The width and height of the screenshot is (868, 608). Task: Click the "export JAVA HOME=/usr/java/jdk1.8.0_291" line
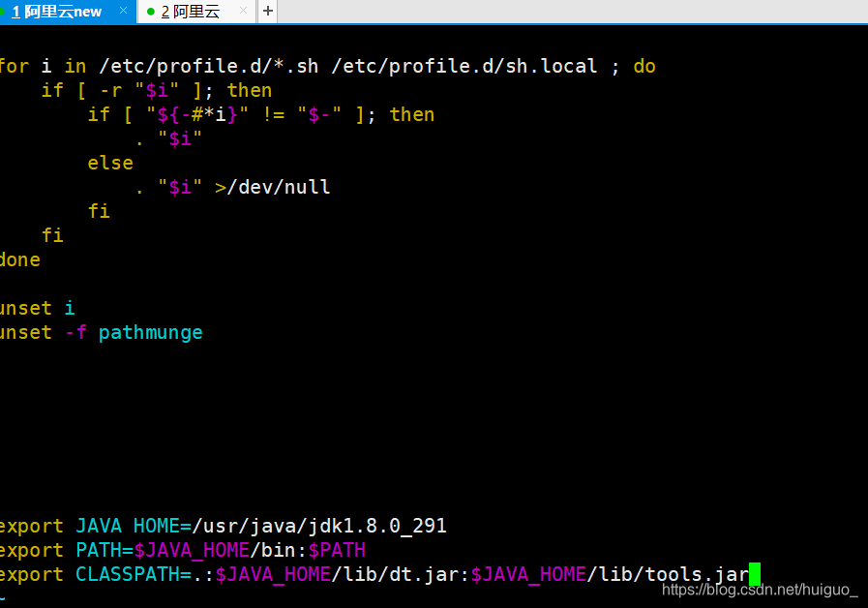point(224,526)
